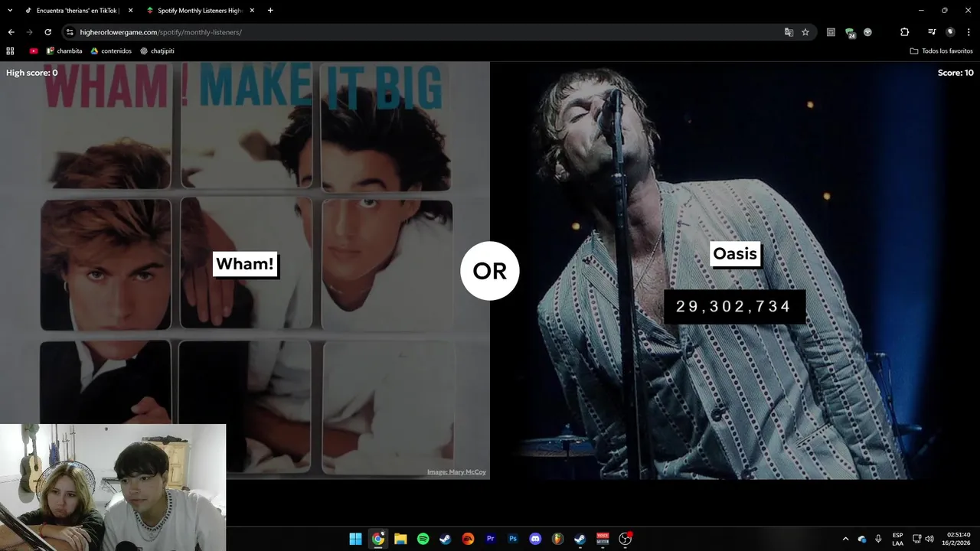Select the Spotify Monthly Listeners tab

pyautogui.click(x=199, y=11)
